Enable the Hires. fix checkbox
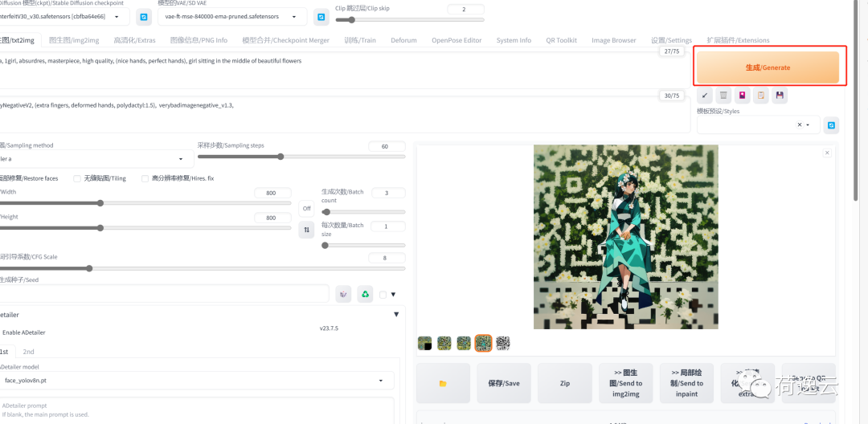868x424 pixels. click(x=145, y=178)
